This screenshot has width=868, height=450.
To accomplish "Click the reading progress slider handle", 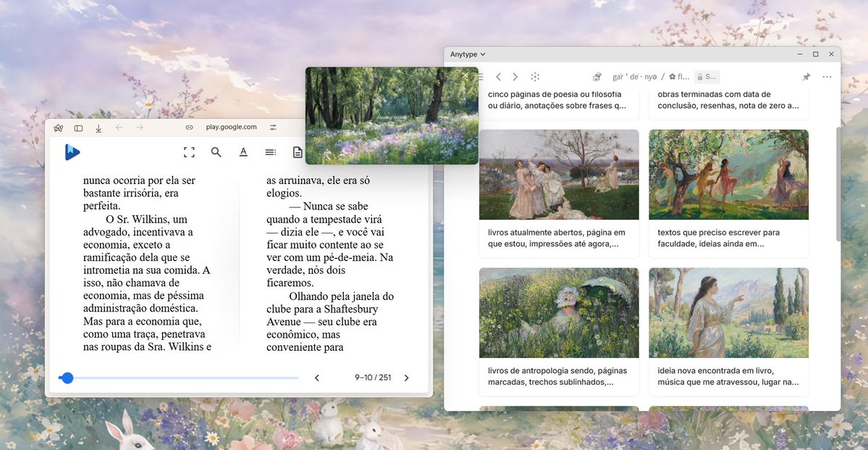I will [x=67, y=378].
